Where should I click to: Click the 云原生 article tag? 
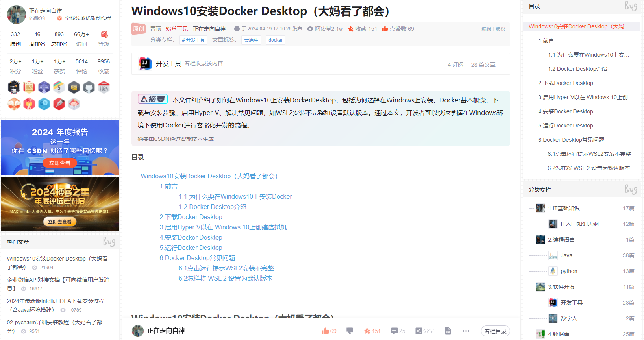pos(251,40)
